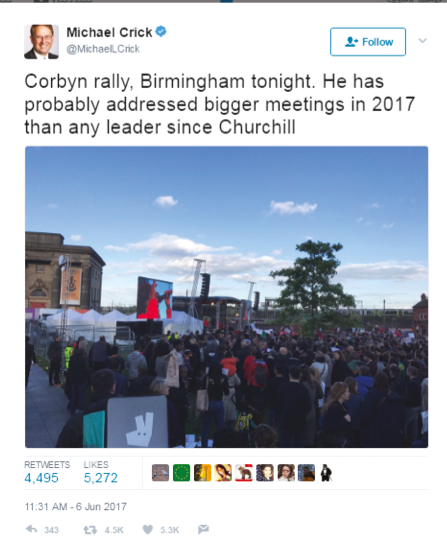Open the 343 reply count
This screenshot has height=547, width=447.
(x=51, y=530)
